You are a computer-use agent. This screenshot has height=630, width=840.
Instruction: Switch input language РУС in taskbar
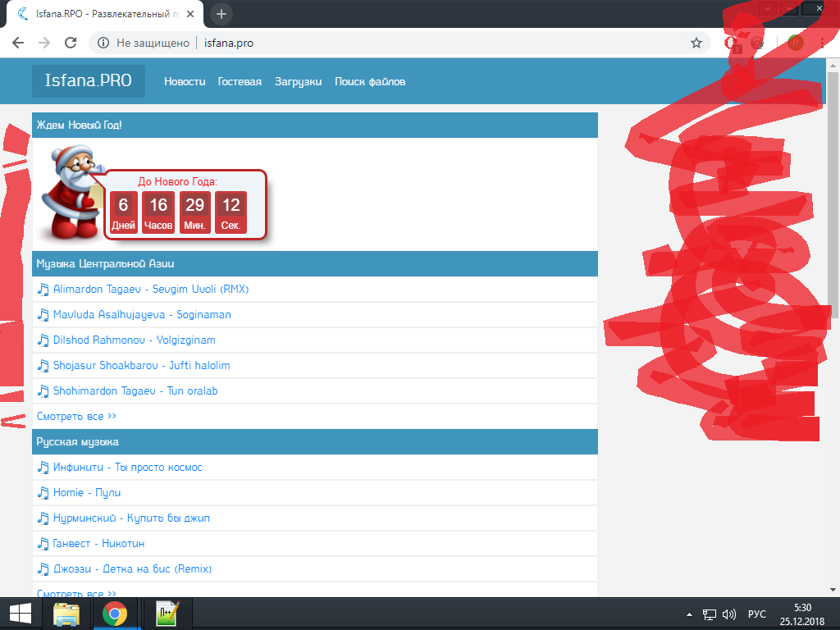pyautogui.click(x=757, y=614)
